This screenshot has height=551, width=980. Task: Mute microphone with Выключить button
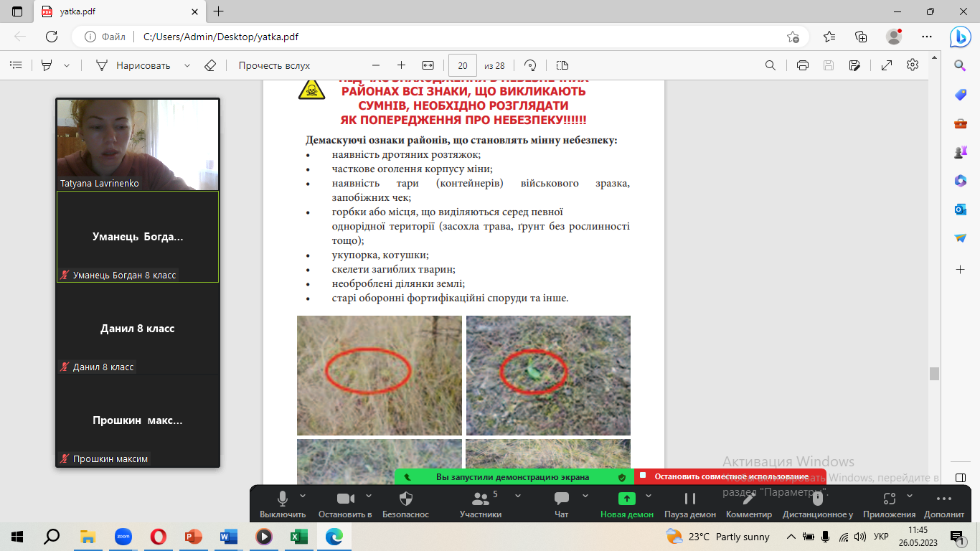pyautogui.click(x=283, y=504)
